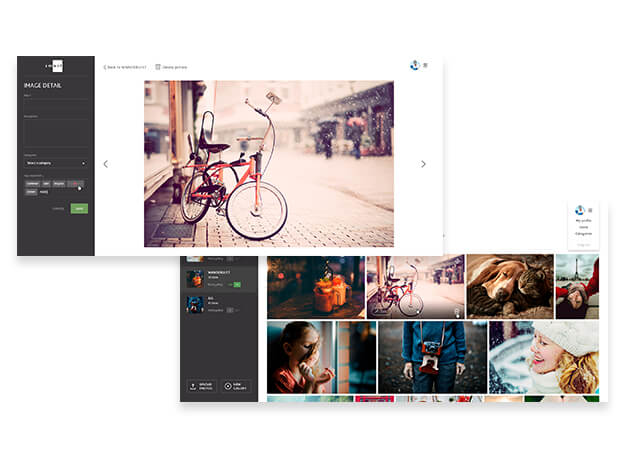The height and width of the screenshot is (458, 624).
Task: Open the boy with red camera photo
Action: pos(432,356)
